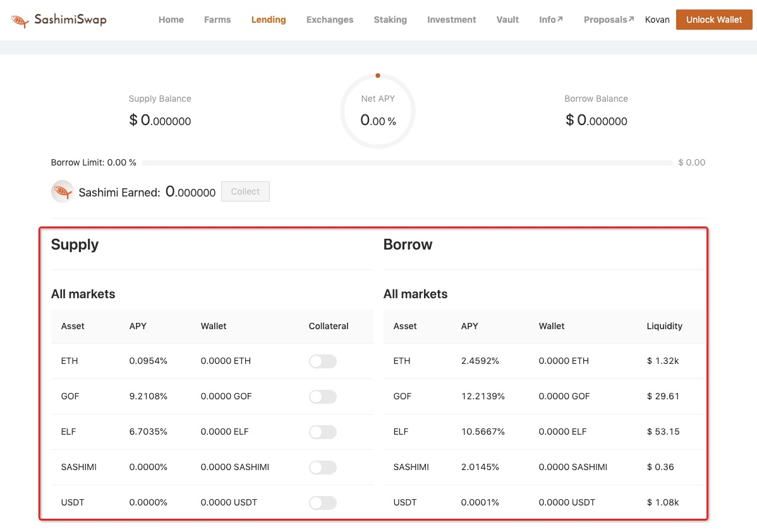Select GOF row in Supply table

(x=212, y=396)
